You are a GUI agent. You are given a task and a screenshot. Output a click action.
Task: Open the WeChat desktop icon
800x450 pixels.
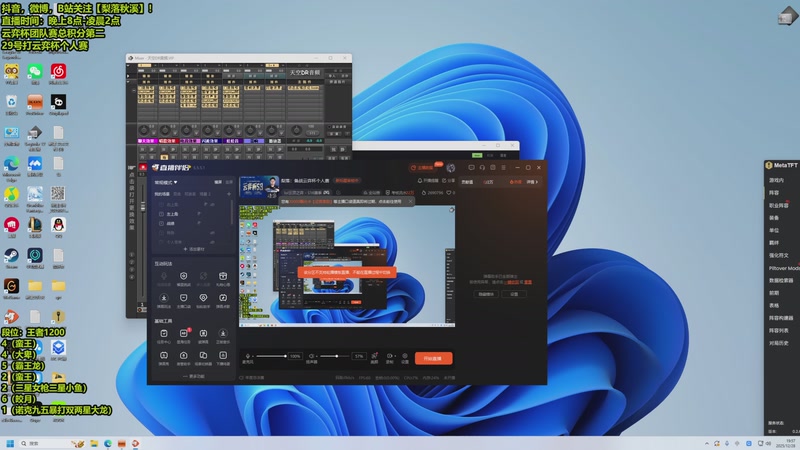coord(35,73)
